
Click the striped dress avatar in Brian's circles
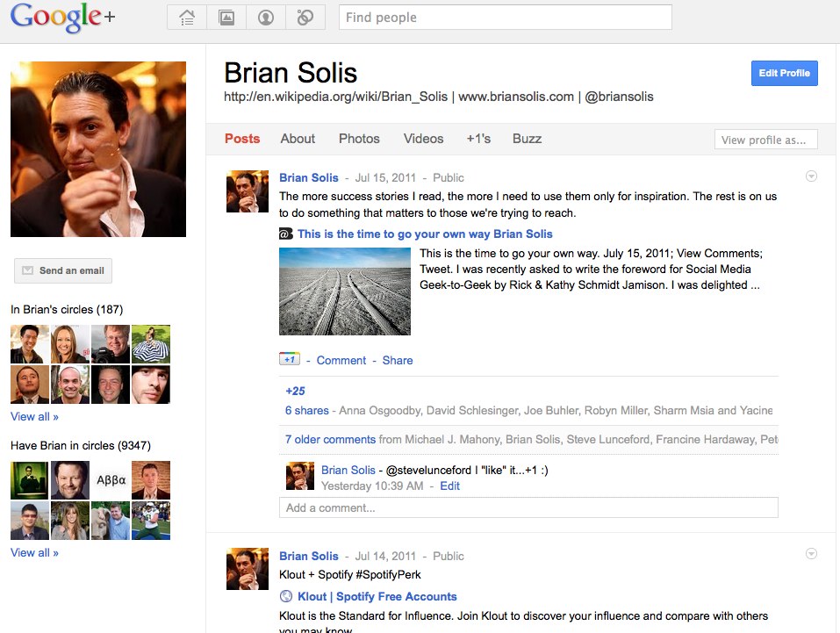pyautogui.click(x=151, y=344)
